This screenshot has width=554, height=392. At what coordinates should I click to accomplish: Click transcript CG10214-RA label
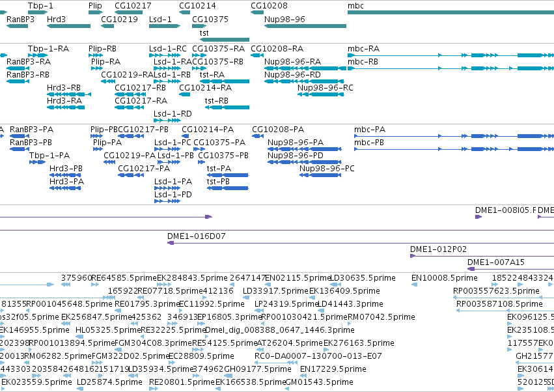(206, 88)
